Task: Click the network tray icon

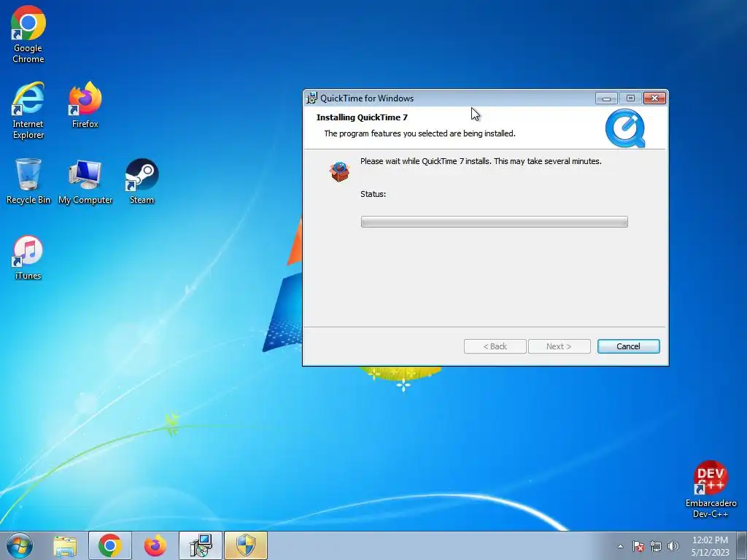Action: pos(656,546)
